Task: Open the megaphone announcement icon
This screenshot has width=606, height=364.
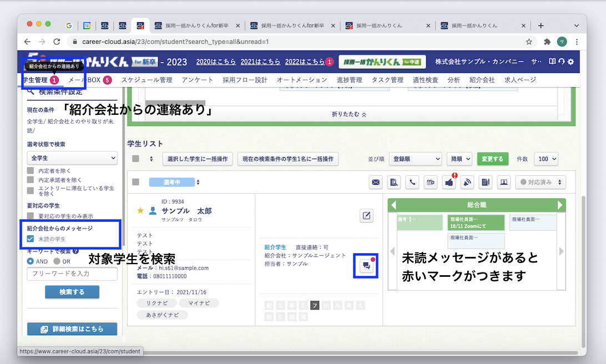Action: pyautogui.click(x=467, y=182)
